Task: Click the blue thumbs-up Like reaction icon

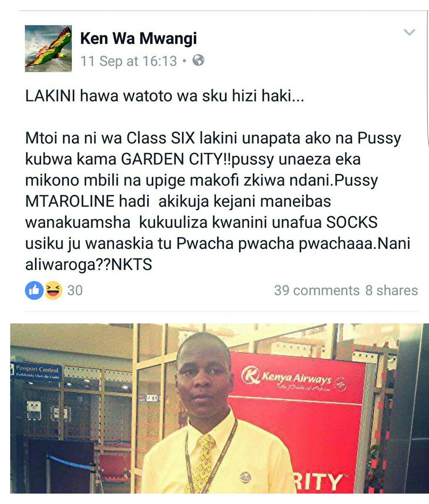Action: 34,290
